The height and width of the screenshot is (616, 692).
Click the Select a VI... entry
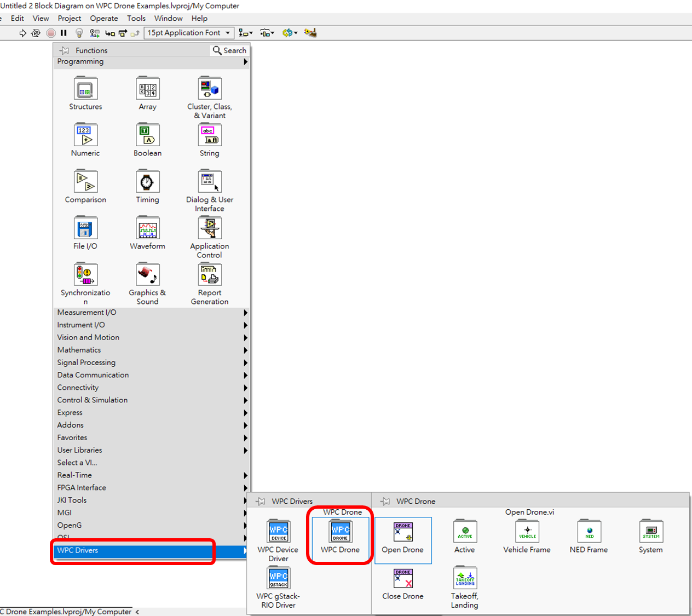[x=77, y=463]
